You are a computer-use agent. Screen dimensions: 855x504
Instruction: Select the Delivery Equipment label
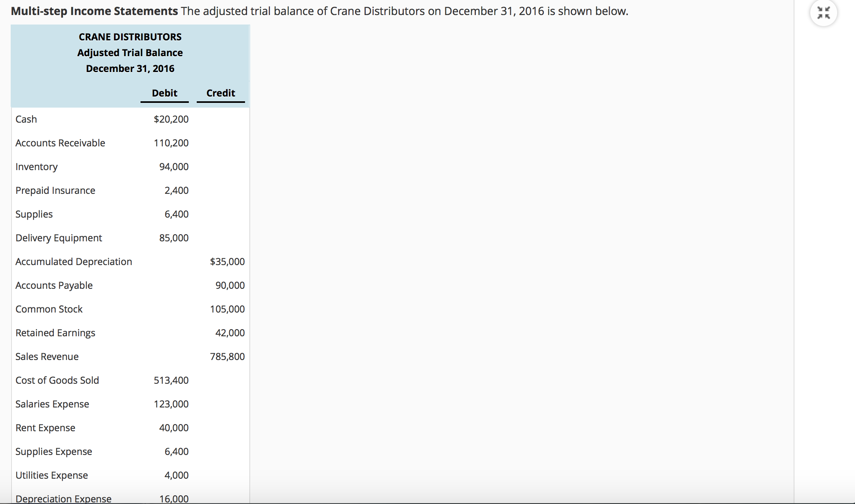pyautogui.click(x=59, y=238)
